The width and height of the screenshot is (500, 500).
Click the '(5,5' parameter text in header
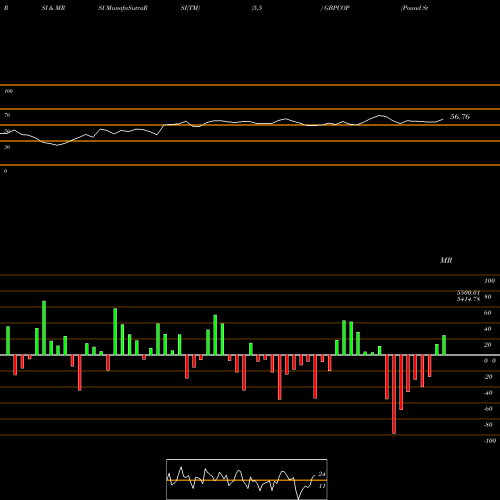[257, 8]
